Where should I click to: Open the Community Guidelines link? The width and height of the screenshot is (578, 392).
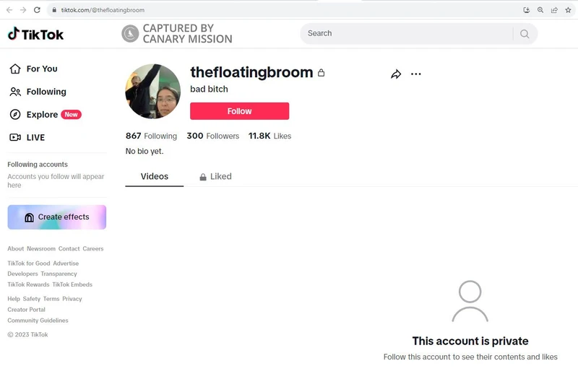[38, 321]
